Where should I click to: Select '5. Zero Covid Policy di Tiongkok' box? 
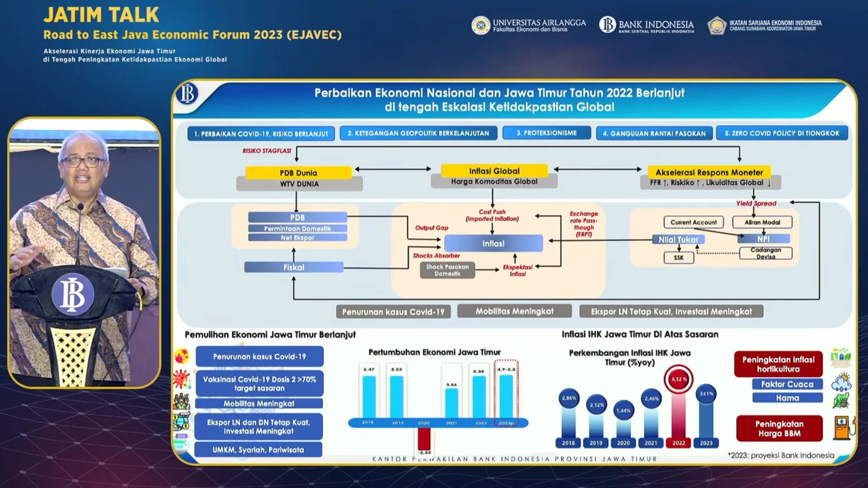click(x=782, y=133)
